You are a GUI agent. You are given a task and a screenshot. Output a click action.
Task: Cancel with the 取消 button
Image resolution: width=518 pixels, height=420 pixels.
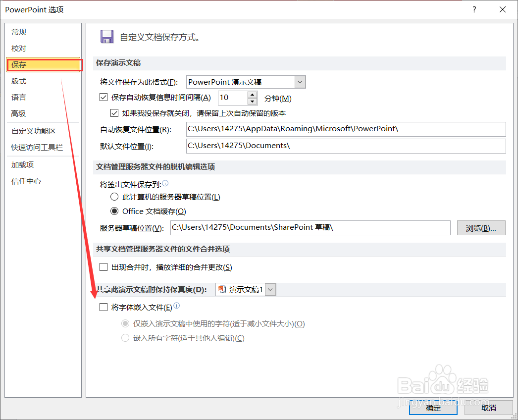pyautogui.click(x=489, y=408)
